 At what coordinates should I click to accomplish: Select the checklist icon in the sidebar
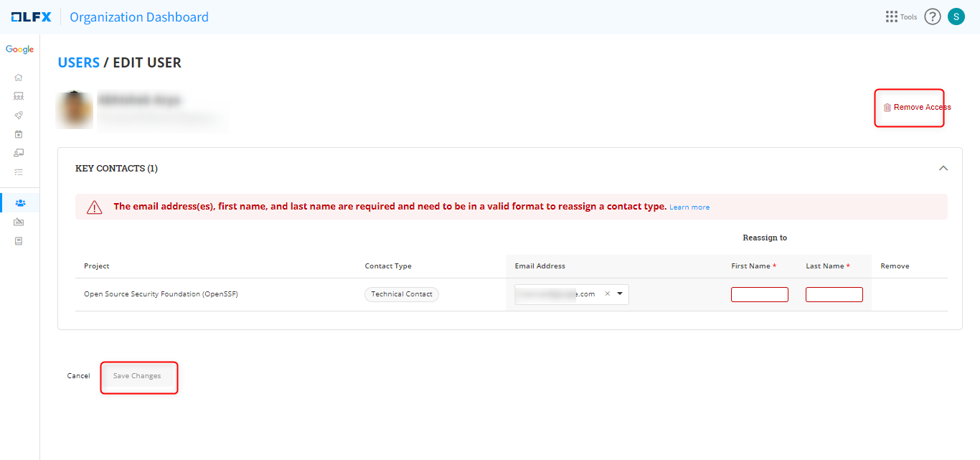19,172
